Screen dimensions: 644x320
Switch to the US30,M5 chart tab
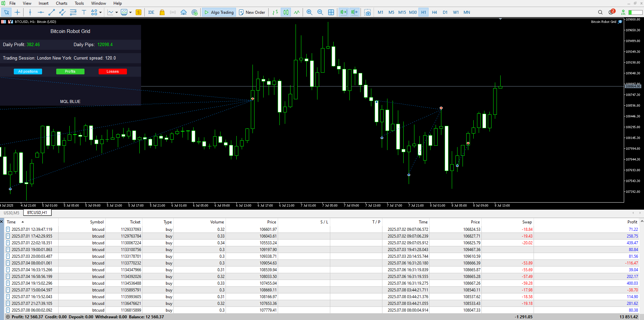click(x=11, y=213)
